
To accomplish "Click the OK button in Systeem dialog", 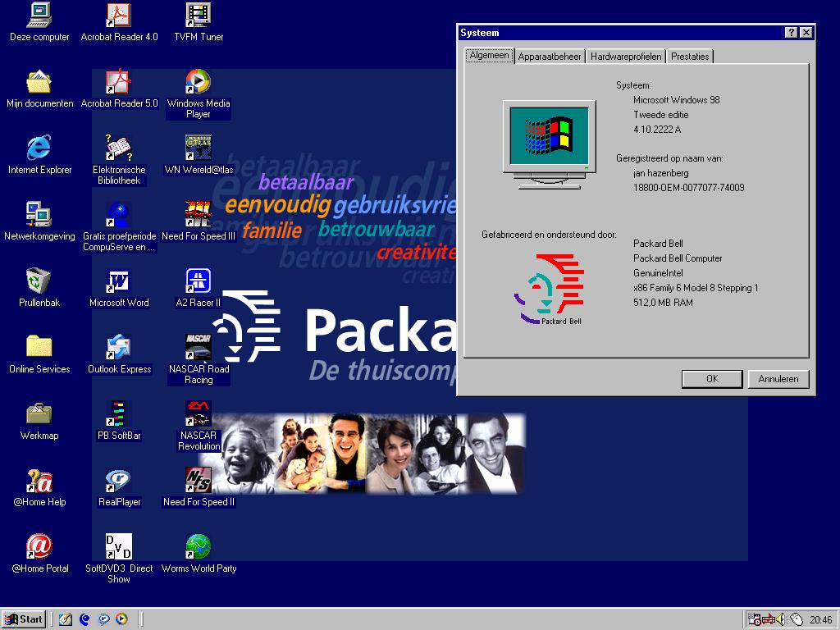I will tap(712, 379).
